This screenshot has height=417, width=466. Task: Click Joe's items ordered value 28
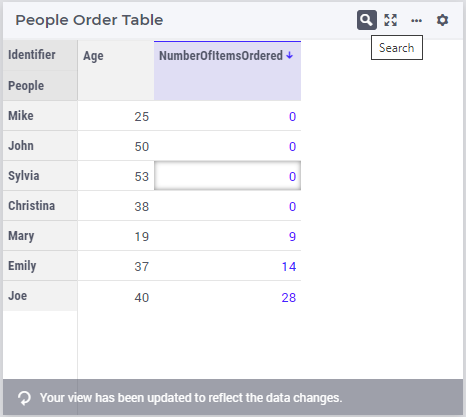point(289,297)
